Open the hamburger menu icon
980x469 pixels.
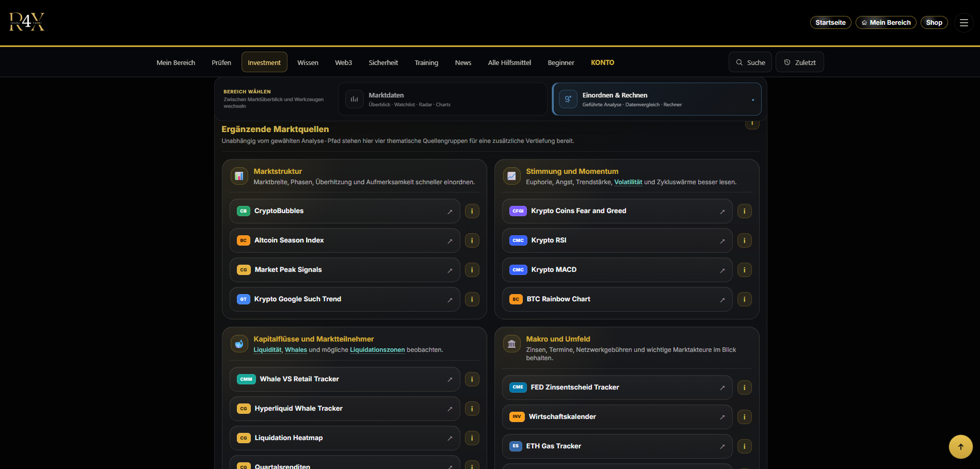coord(963,23)
